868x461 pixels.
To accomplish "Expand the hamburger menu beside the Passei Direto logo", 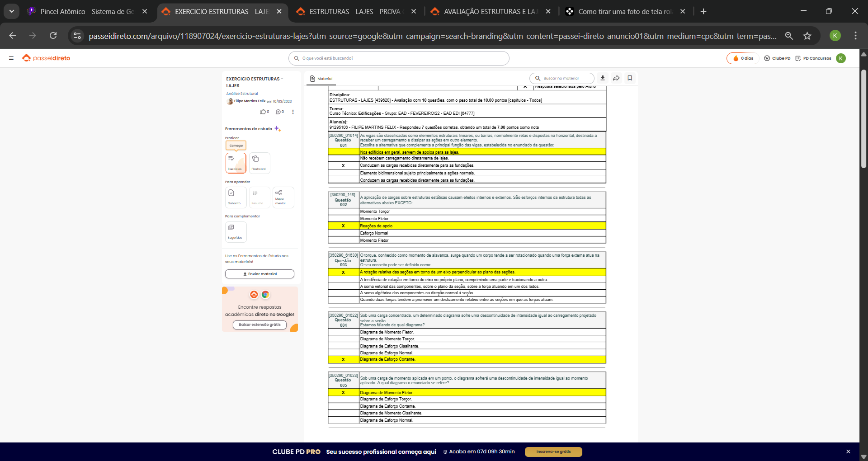I will 11,58.
